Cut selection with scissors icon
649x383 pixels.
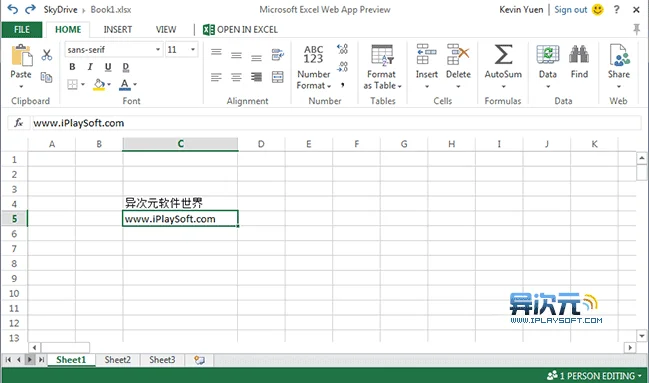(47, 55)
